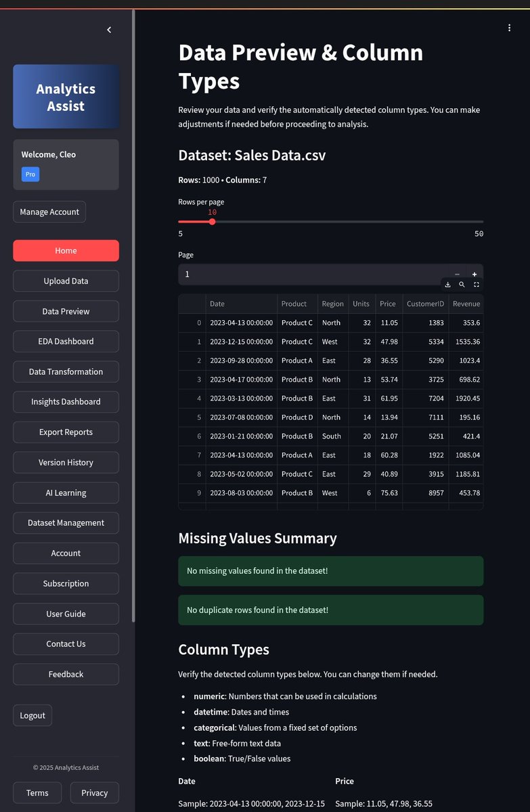Sort by the Price column header
The image size is (530, 812).
tap(389, 304)
